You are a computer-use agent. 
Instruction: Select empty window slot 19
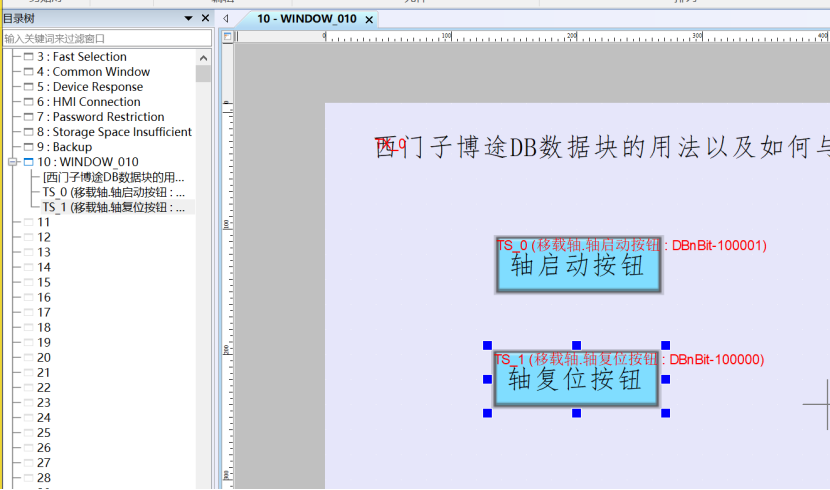(x=44, y=343)
